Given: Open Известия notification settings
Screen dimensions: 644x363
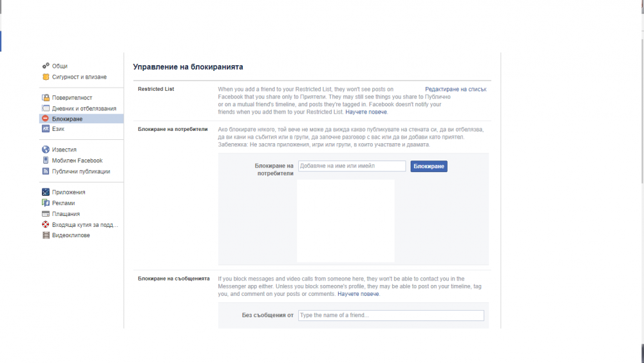Looking at the screenshot, I should pos(64,150).
